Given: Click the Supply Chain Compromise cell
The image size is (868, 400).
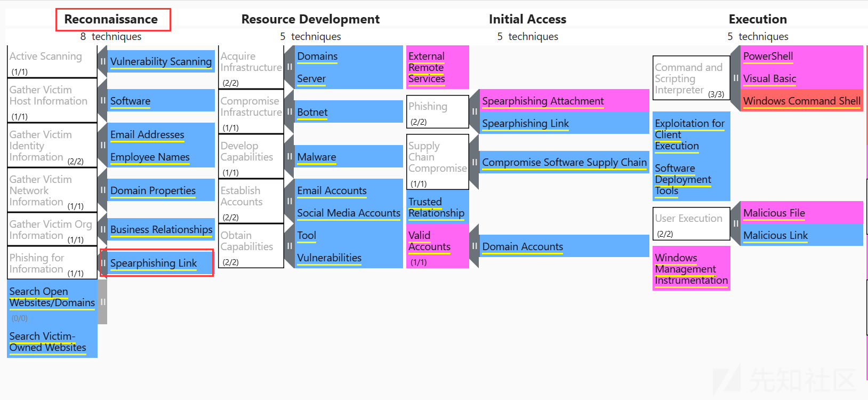Looking at the screenshot, I should [437, 162].
